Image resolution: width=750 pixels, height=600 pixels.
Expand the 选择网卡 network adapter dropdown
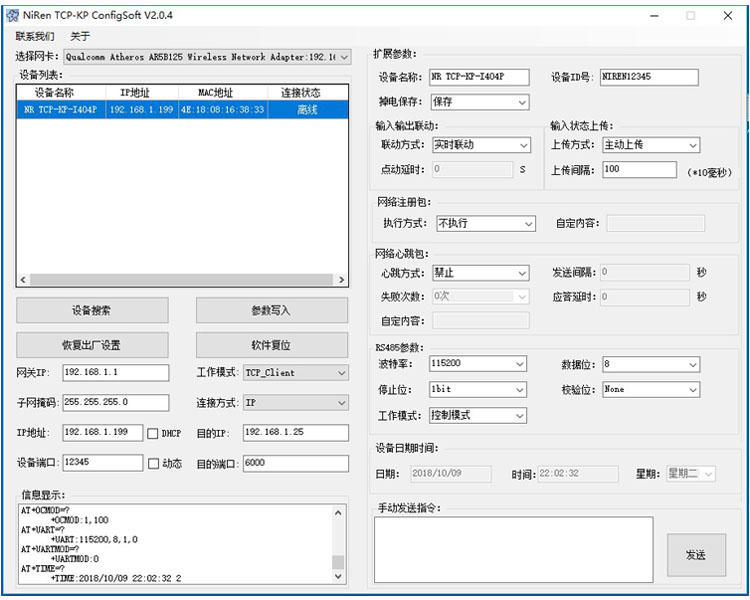click(207, 57)
